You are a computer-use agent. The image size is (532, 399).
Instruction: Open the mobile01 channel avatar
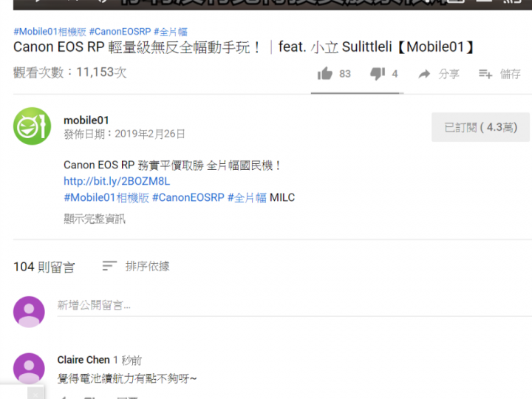[x=32, y=126]
